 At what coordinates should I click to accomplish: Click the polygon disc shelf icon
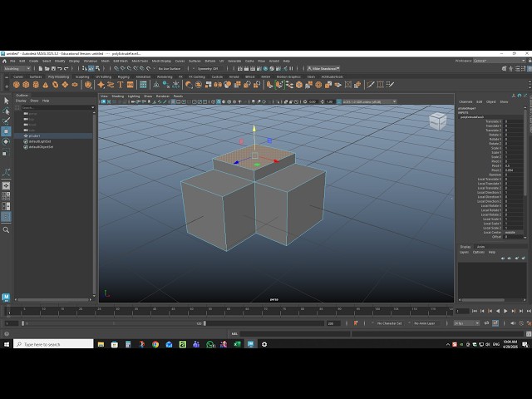pyautogui.click(x=75, y=85)
